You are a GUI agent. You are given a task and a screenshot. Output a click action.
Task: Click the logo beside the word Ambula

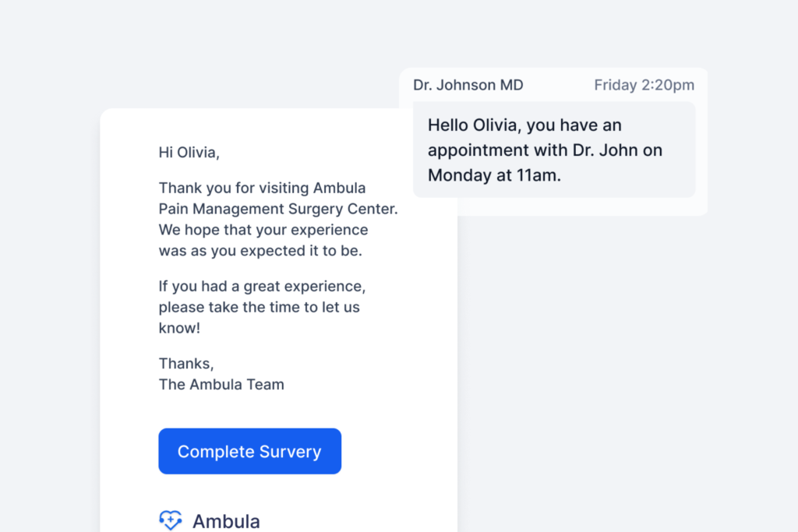click(x=171, y=520)
